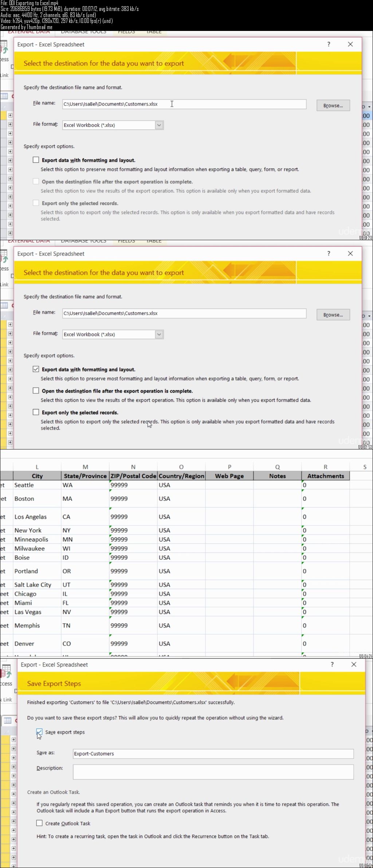Select the MN state cell
This screenshot has height=868, width=373.
point(85,539)
